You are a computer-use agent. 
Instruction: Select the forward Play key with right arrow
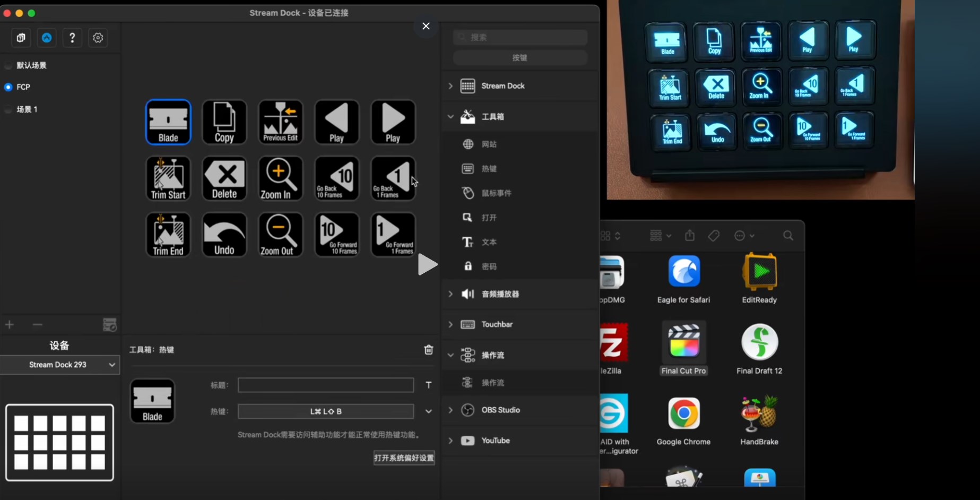coord(393,122)
